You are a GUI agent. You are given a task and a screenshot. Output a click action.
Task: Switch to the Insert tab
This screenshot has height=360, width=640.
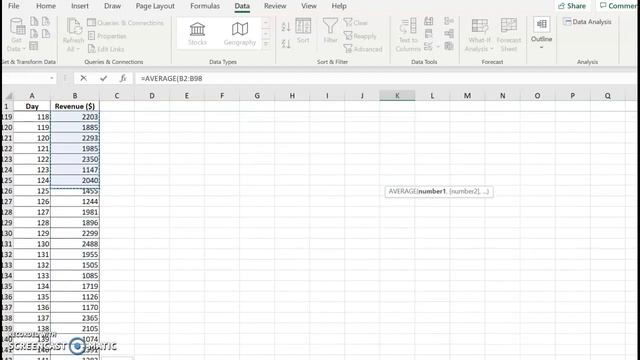click(x=80, y=6)
